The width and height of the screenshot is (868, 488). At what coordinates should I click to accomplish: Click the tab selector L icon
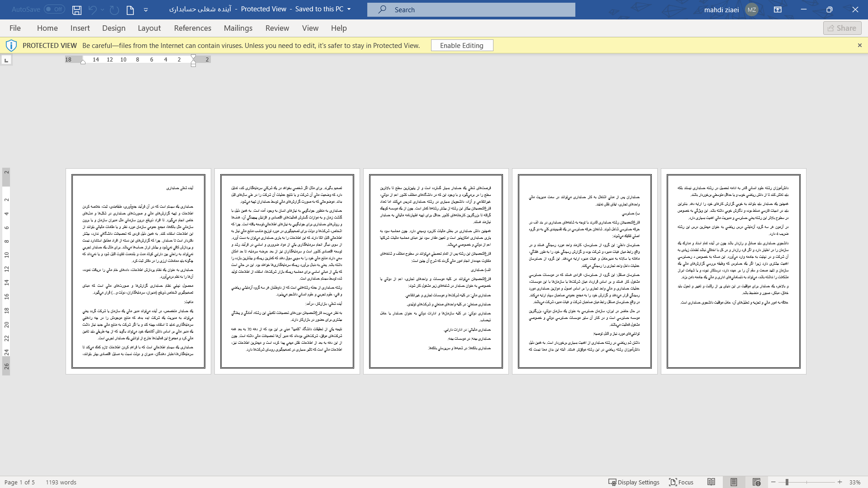[x=6, y=60]
